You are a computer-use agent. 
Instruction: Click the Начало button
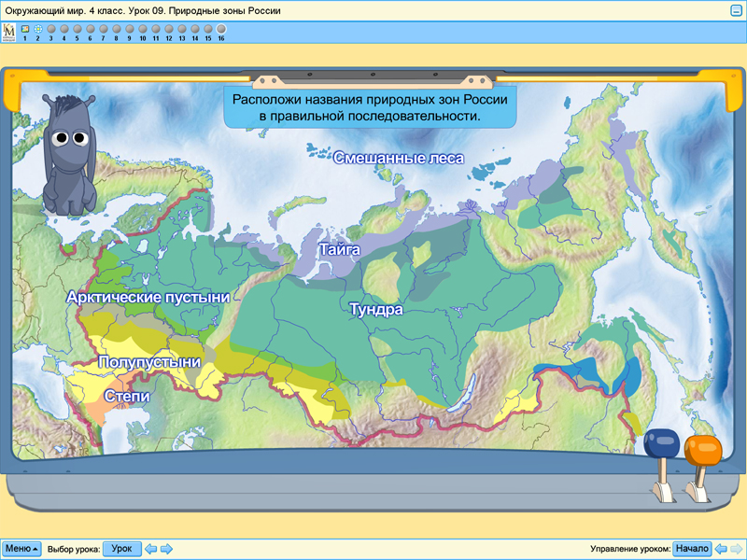click(692, 549)
